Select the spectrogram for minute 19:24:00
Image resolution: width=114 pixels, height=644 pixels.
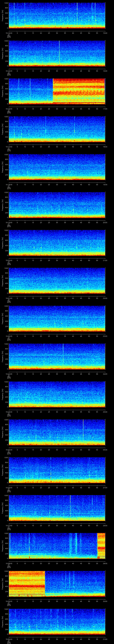pos(57,394)
